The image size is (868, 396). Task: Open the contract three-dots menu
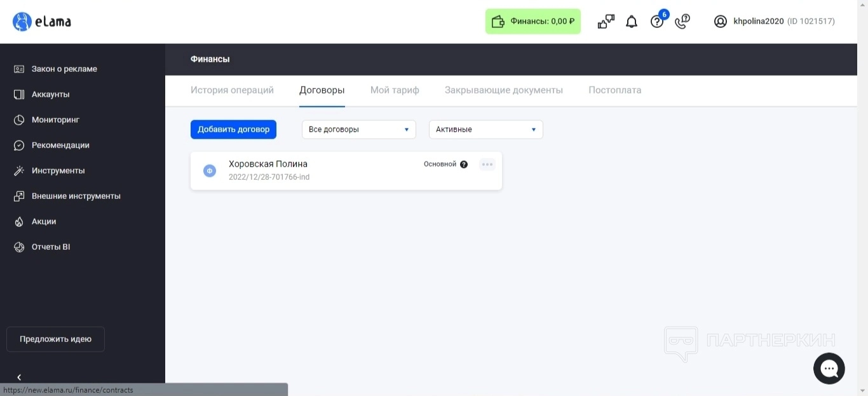click(487, 165)
